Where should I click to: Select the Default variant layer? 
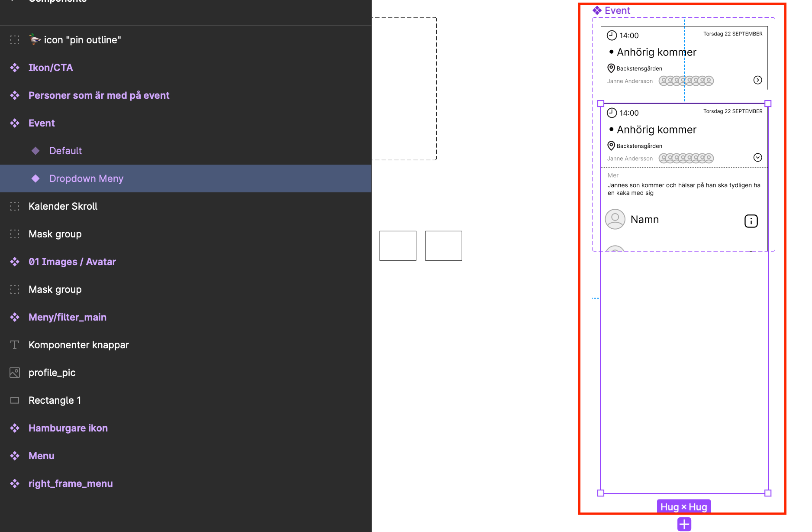click(x=186, y=151)
